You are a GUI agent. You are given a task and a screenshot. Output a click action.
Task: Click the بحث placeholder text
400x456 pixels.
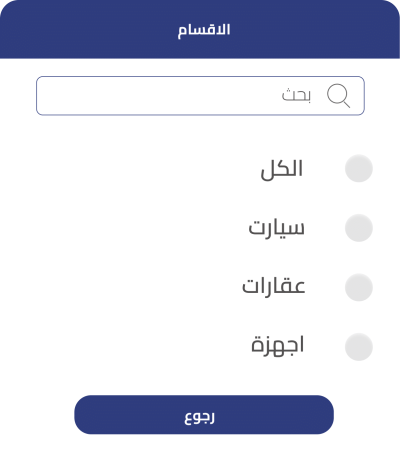pos(296,95)
